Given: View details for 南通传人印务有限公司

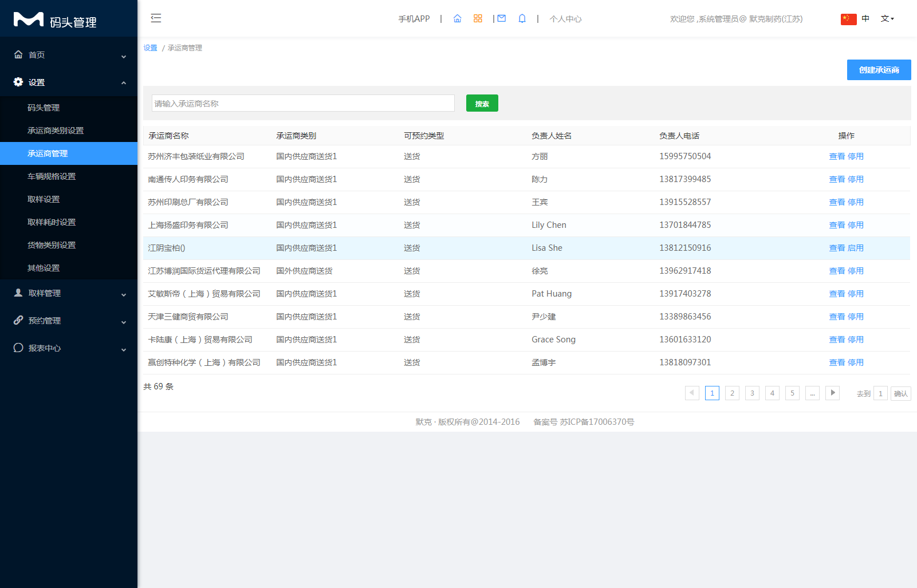Looking at the screenshot, I should (x=837, y=179).
